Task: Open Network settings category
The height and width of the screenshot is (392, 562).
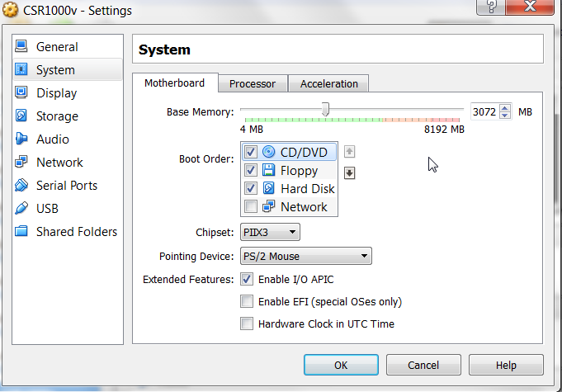Action: 68,163
